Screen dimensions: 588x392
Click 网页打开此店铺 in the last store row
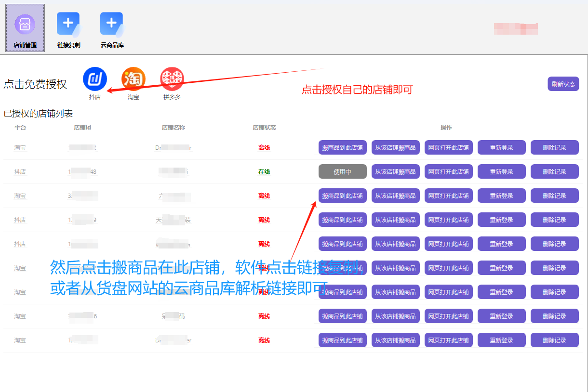(449, 340)
